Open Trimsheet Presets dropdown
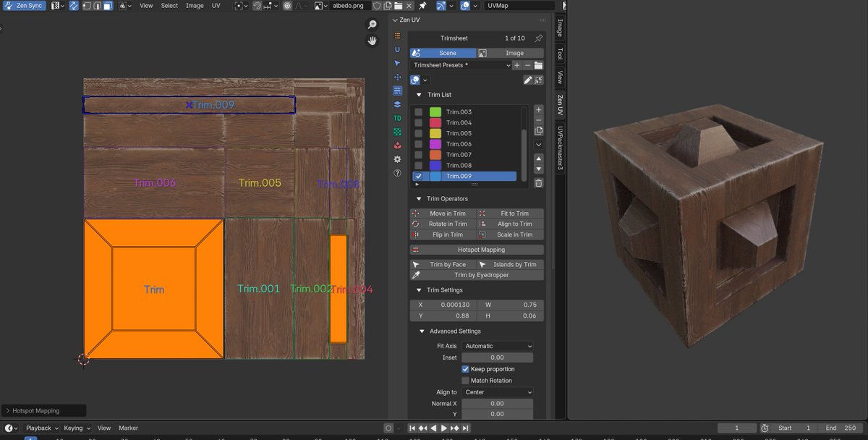 coord(460,65)
